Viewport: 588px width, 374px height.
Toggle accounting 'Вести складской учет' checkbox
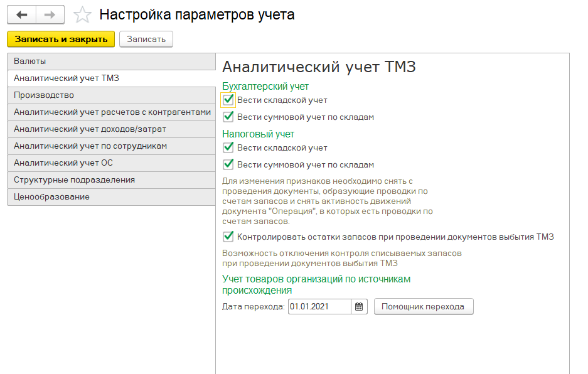pos(228,100)
